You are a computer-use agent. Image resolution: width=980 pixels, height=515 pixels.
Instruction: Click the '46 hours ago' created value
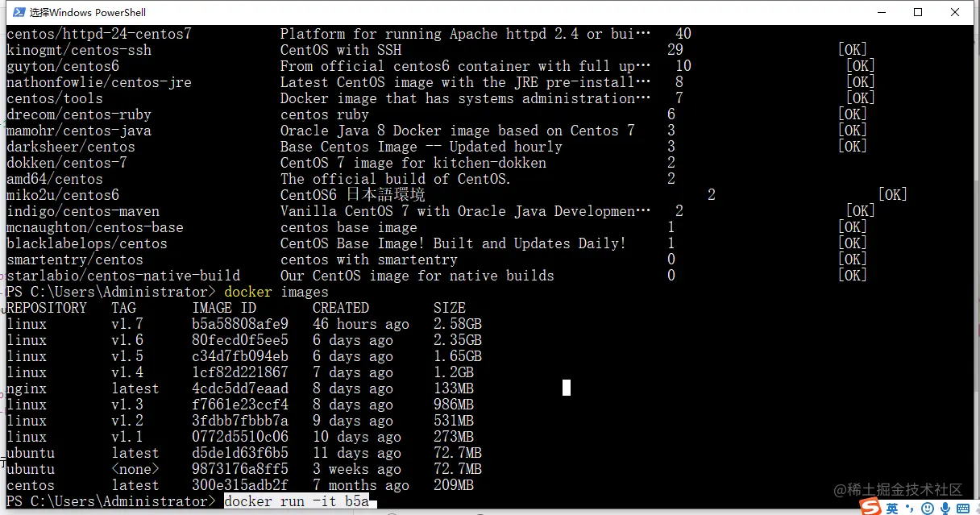point(361,324)
